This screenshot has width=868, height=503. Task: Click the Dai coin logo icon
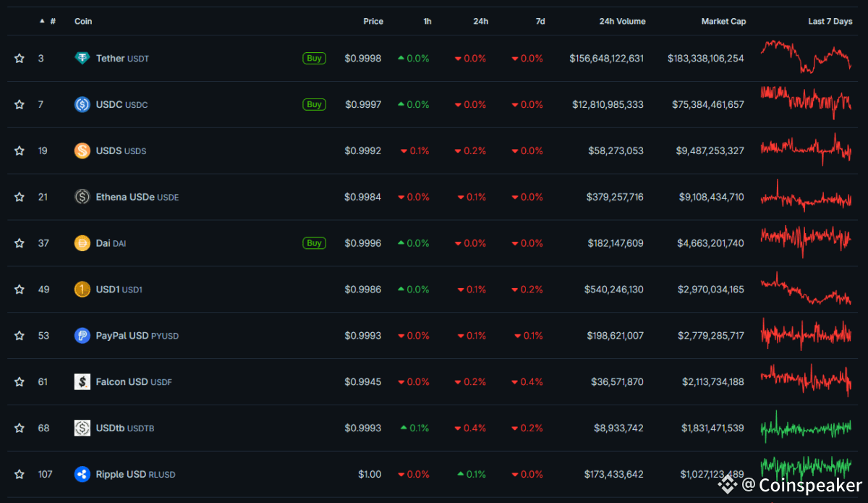point(82,243)
